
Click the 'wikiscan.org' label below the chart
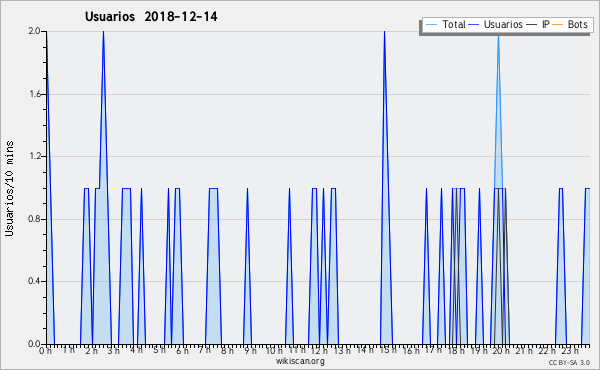[x=300, y=361]
